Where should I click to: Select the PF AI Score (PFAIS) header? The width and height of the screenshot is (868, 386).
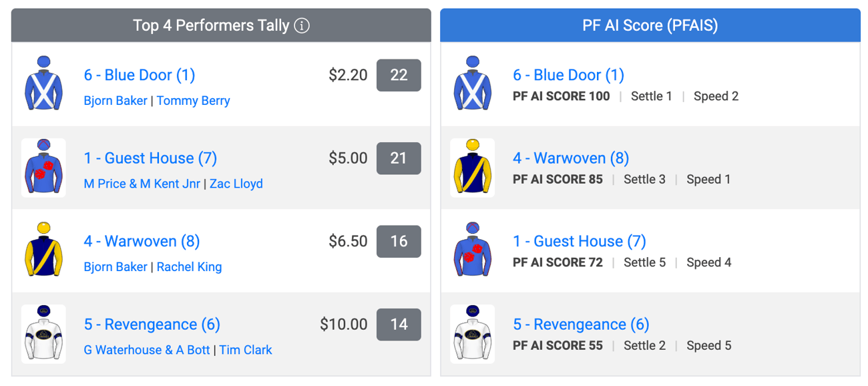650,25
